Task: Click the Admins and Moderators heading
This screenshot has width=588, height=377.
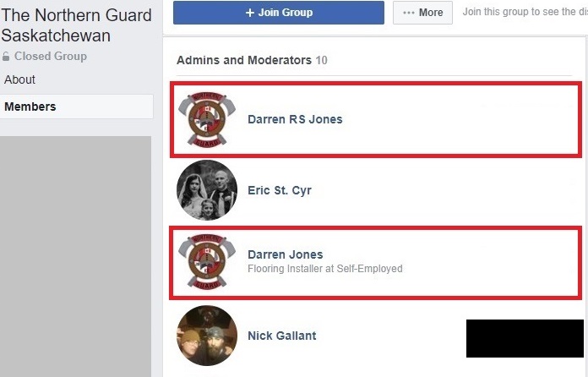Action: point(244,60)
